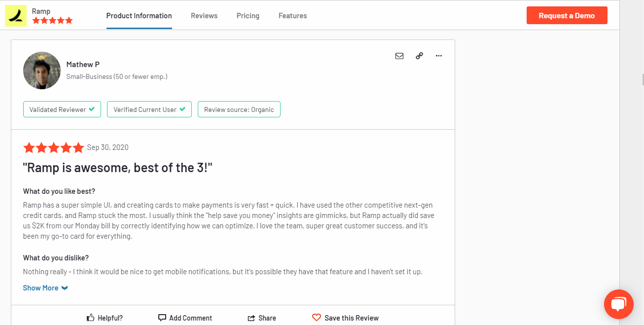Click the Share arrow icon
The width and height of the screenshot is (644, 325).
[x=251, y=318]
